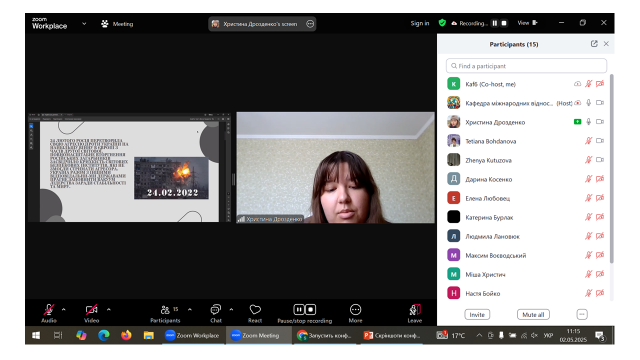Click host's camera icon
The image size is (640, 360).
(x=600, y=103)
